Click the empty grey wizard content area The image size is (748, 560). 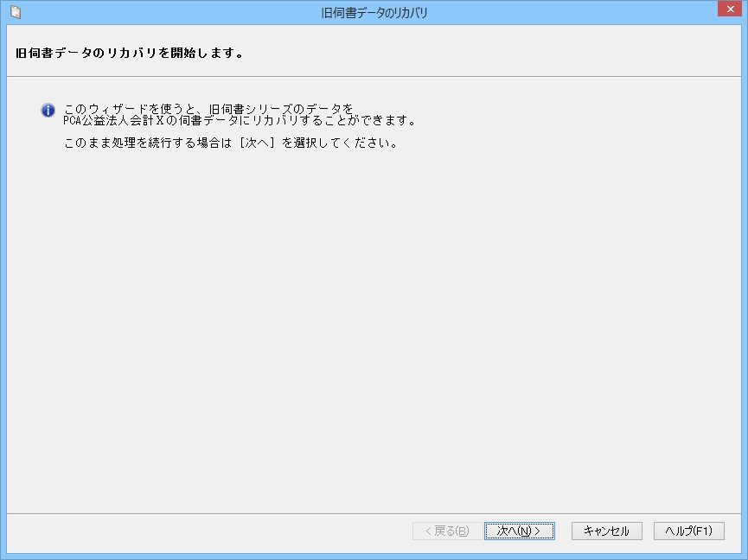[374, 328]
